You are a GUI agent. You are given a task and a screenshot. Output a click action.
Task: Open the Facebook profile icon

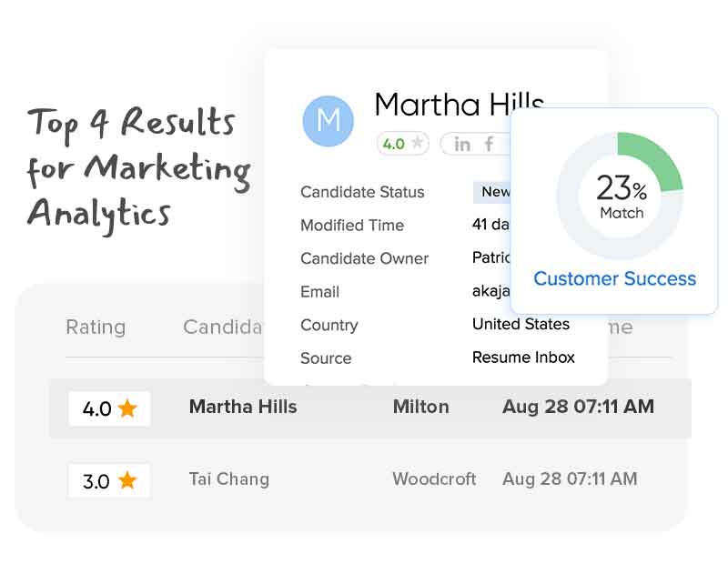[489, 144]
